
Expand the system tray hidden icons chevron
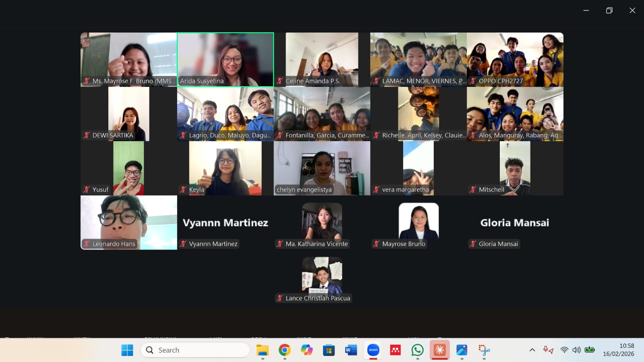pyautogui.click(x=532, y=350)
